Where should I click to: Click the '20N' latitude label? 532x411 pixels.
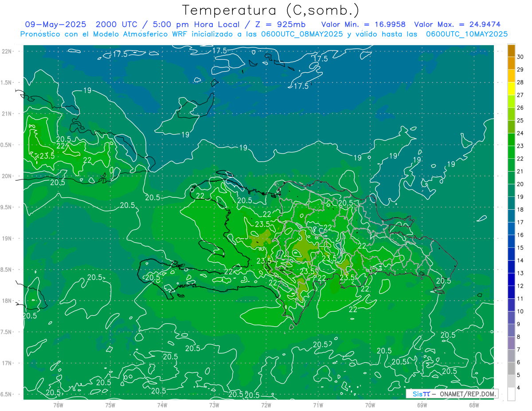click(x=7, y=176)
